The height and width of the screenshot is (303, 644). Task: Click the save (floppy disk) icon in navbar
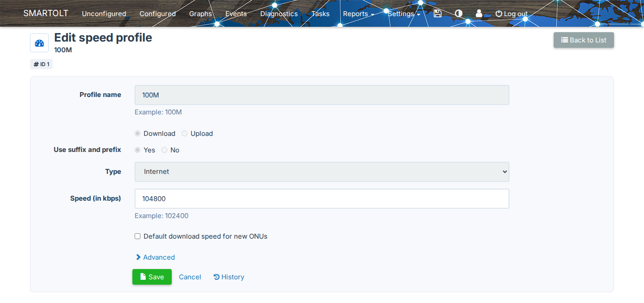437,13
